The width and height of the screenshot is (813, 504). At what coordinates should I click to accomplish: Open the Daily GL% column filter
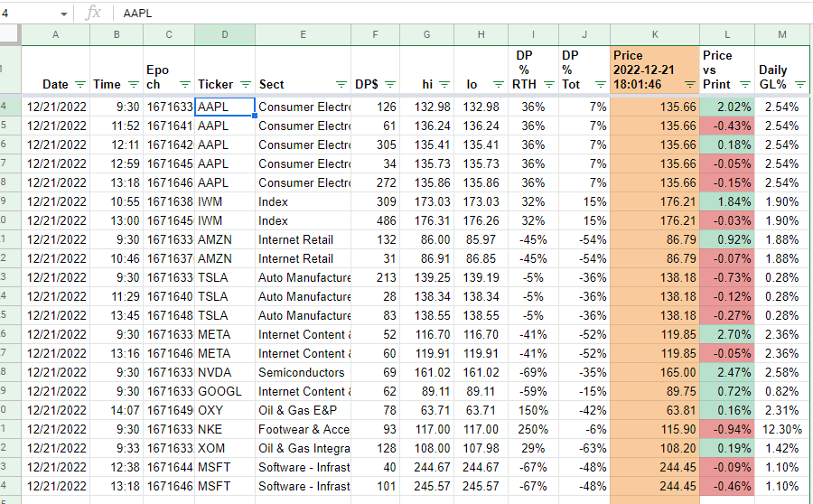pyautogui.click(x=800, y=85)
